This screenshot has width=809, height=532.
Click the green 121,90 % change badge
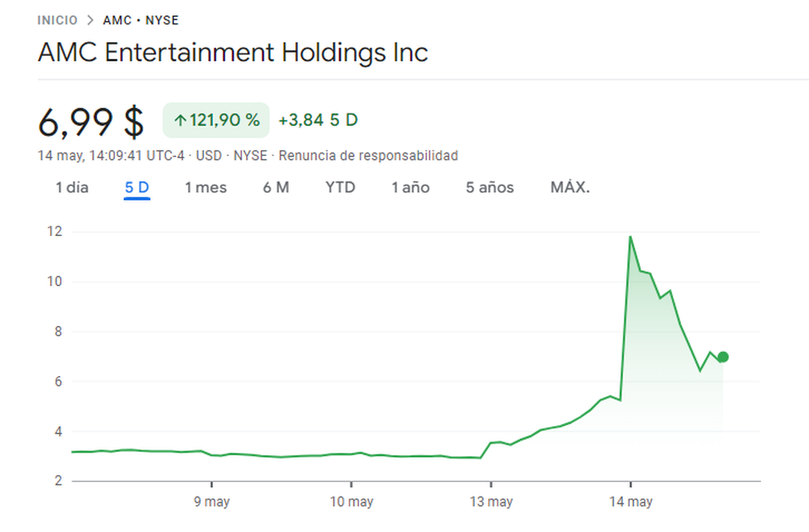[x=216, y=120]
